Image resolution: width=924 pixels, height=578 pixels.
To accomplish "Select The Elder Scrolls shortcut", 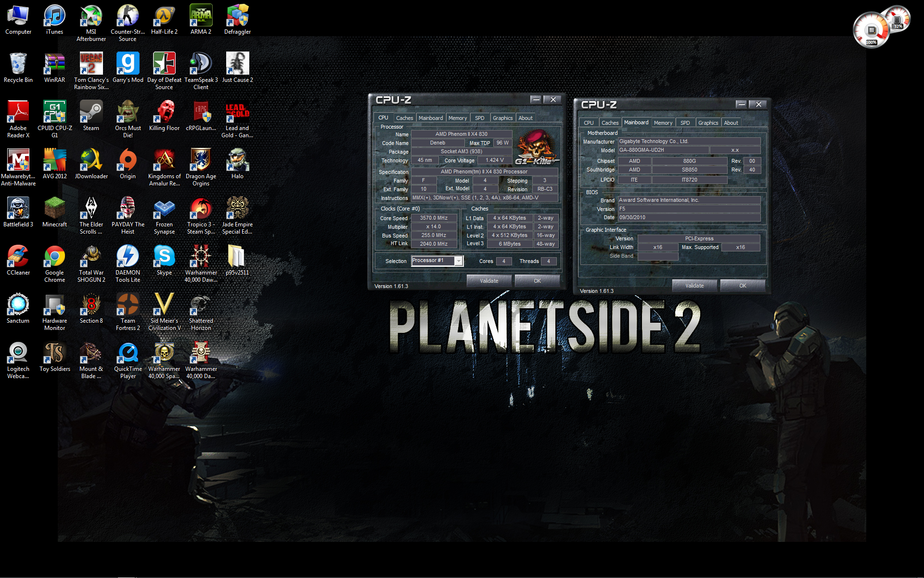I will tap(91, 216).
